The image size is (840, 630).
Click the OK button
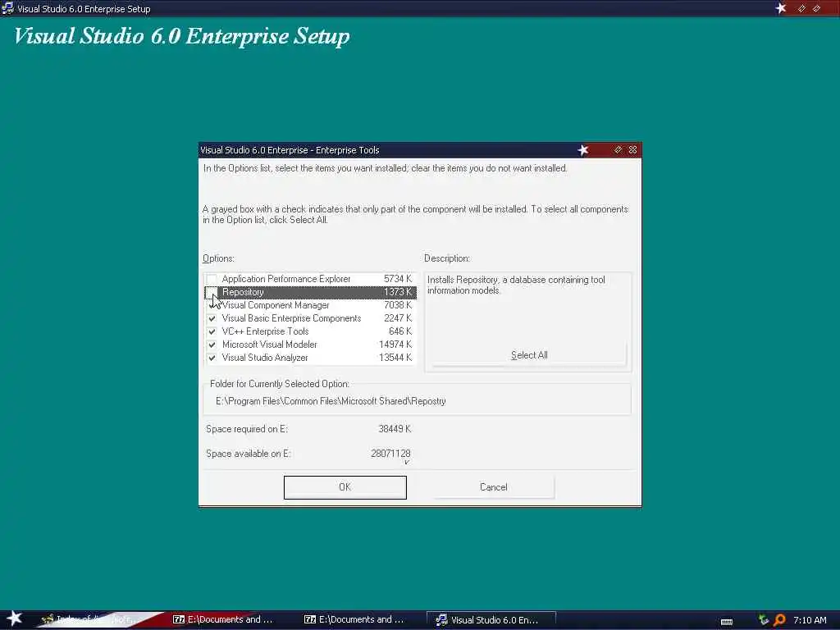(x=345, y=487)
